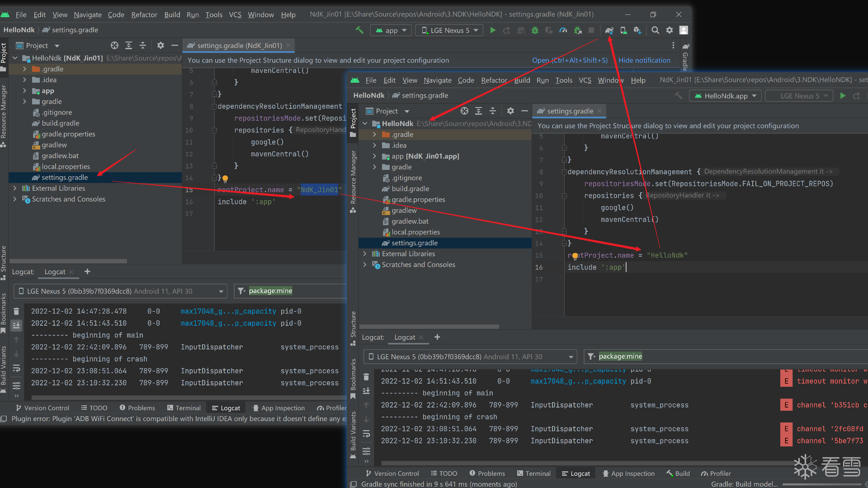This screenshot has height=488, width=868.
Task: Click Sync Project with Gradle Files icon
Action: click(609, 30)
